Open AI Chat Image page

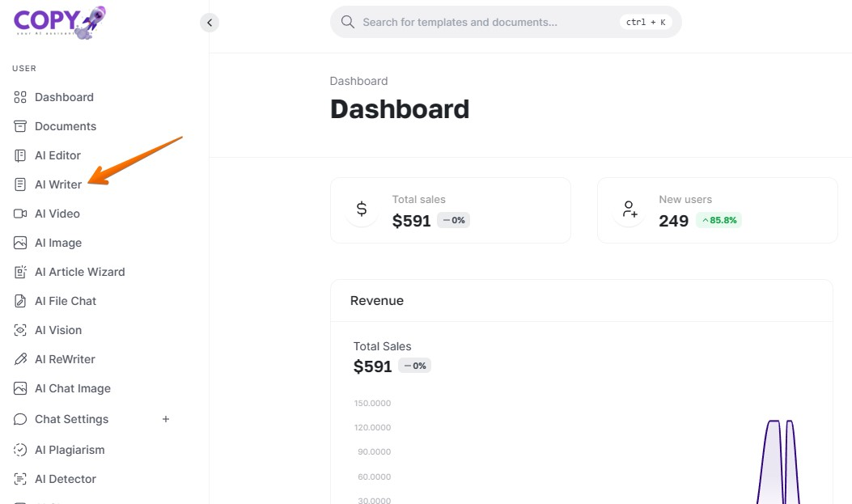tap(72, 388)
